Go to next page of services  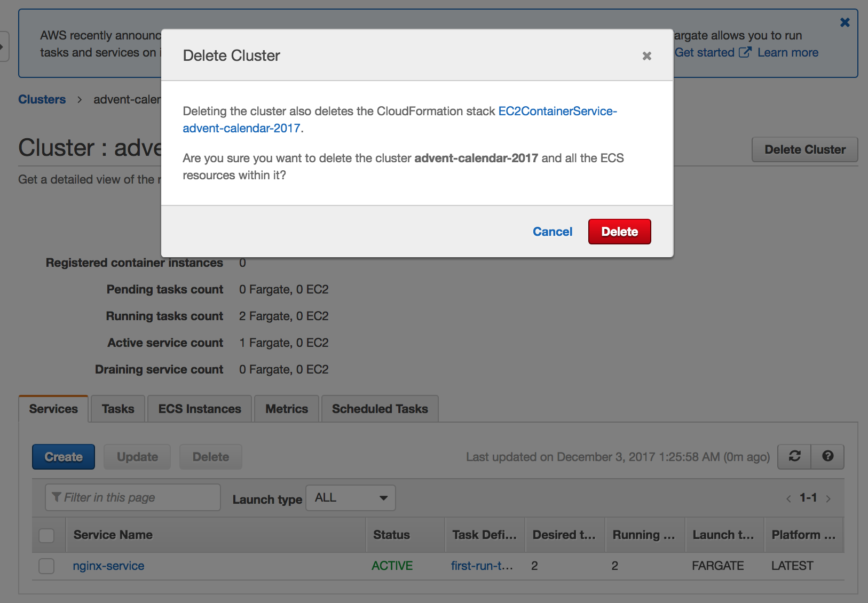point(828,499)
